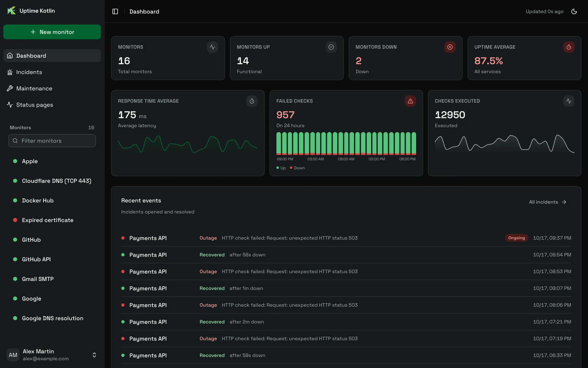Open the Dashboard menu item
This screenshot has width=588, height=368.
point(52,56)
